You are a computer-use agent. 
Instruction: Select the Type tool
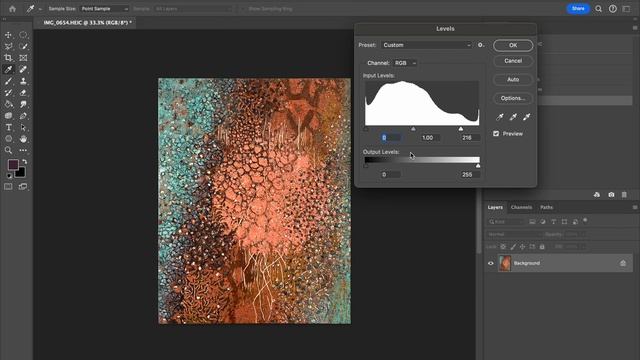pos(8,127)
